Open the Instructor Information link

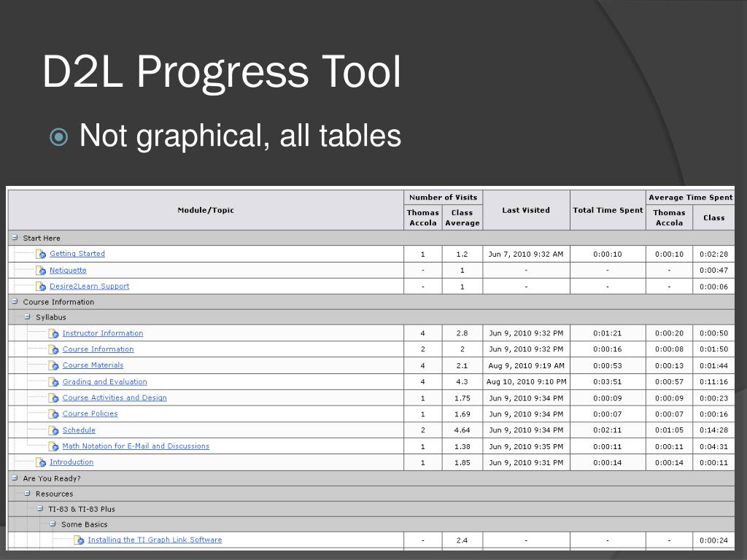(x=102, y=333)
